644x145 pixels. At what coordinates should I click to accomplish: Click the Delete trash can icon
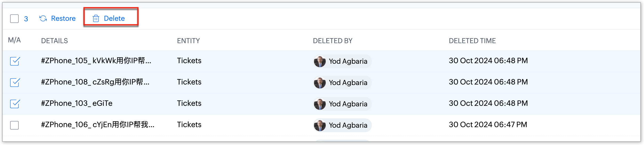pos(96,18)
